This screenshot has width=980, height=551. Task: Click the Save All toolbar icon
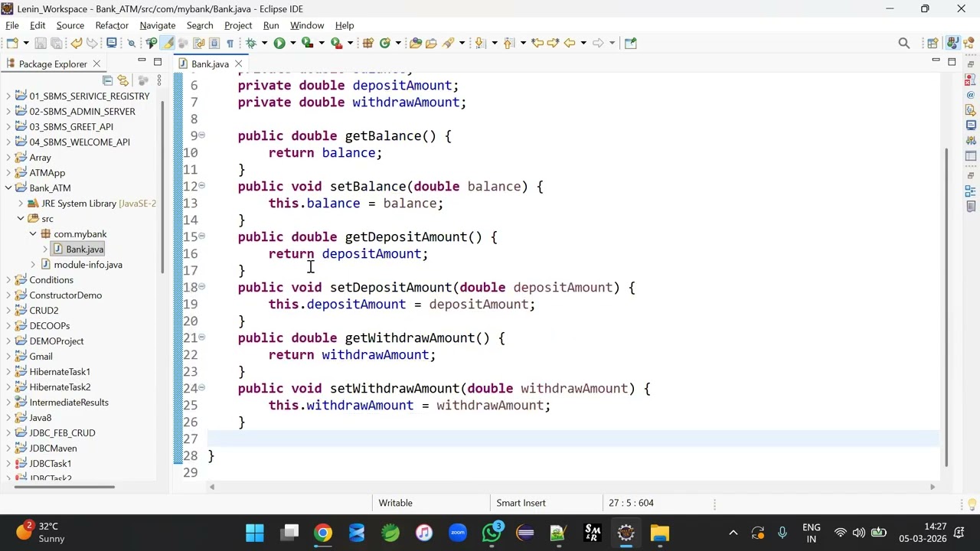click(56, 43)
